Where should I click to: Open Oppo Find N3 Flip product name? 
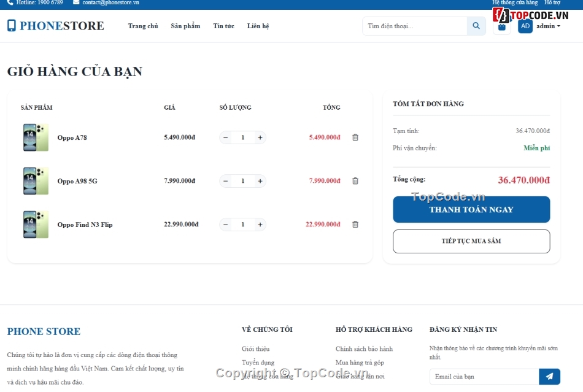pyautogui.click(x=85, y=225)
